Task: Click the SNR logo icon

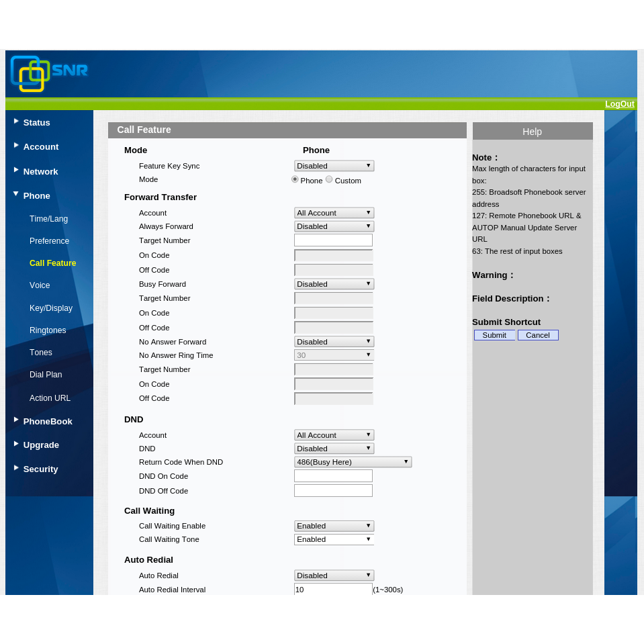Action: pos(30,73)
